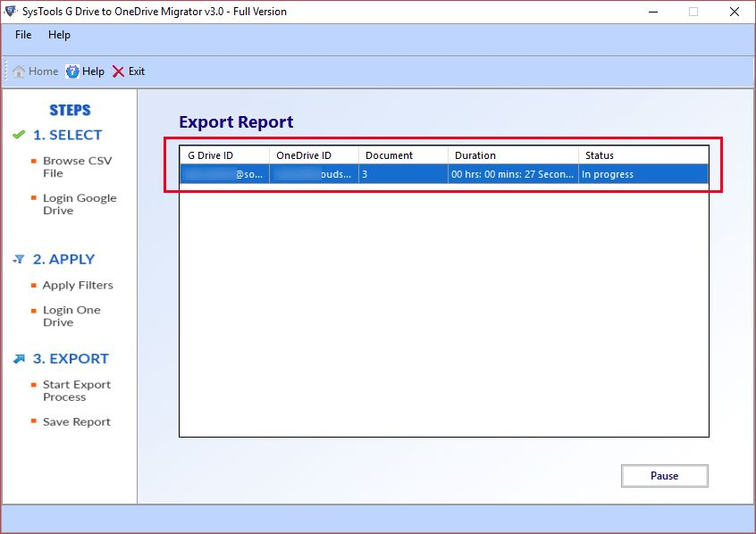Screen dimensions: 756x534
Task: Click the blue Help question-mark icon
Action: (72, 71)
